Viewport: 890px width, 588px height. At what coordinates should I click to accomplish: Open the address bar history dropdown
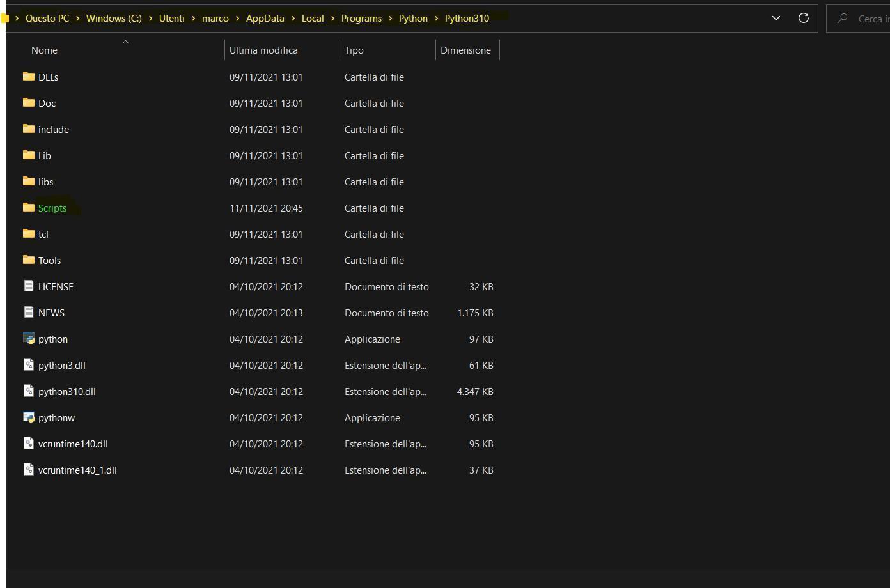click(x=776, y=18)
